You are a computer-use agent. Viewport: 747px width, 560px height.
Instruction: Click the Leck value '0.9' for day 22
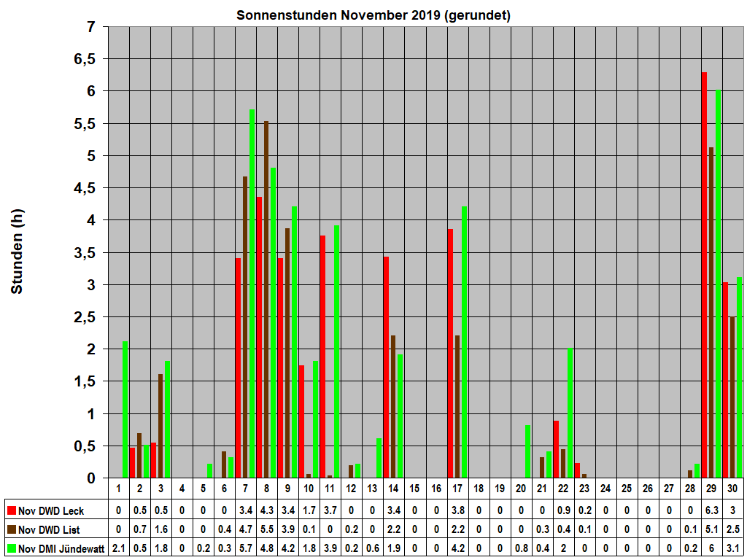click(563, 510)
